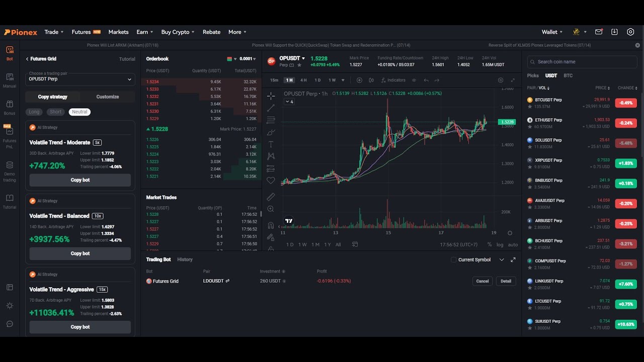644x362 pixels.
Task: Open the Rebate menu item
Action: pos(211,32)
